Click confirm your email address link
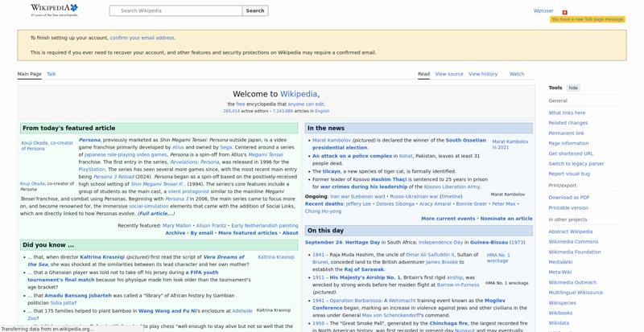This screenshot has width=644, height=332. click(x=142, y=38)
